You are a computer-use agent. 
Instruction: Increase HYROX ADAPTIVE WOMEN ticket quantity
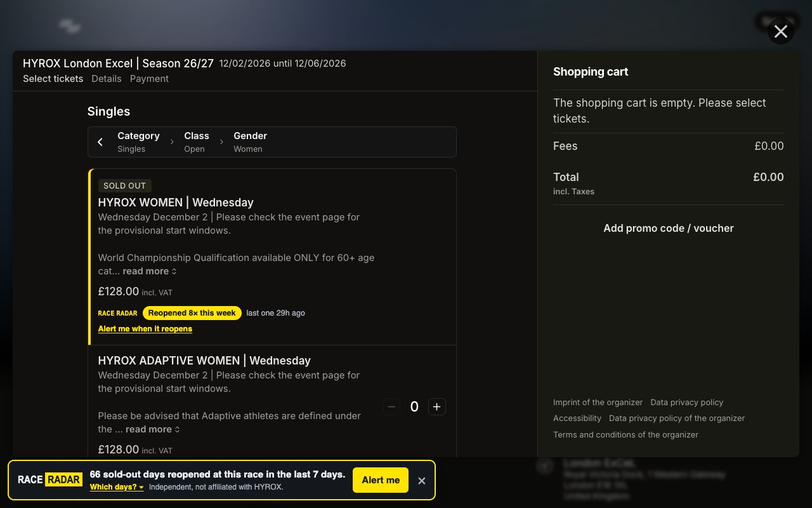coord(437,406)
